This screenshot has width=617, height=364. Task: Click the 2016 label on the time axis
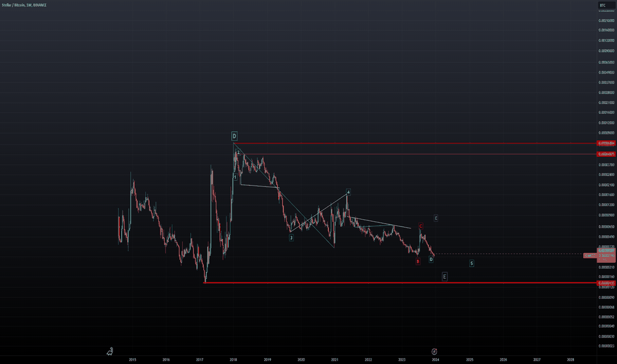click(166, 359)
